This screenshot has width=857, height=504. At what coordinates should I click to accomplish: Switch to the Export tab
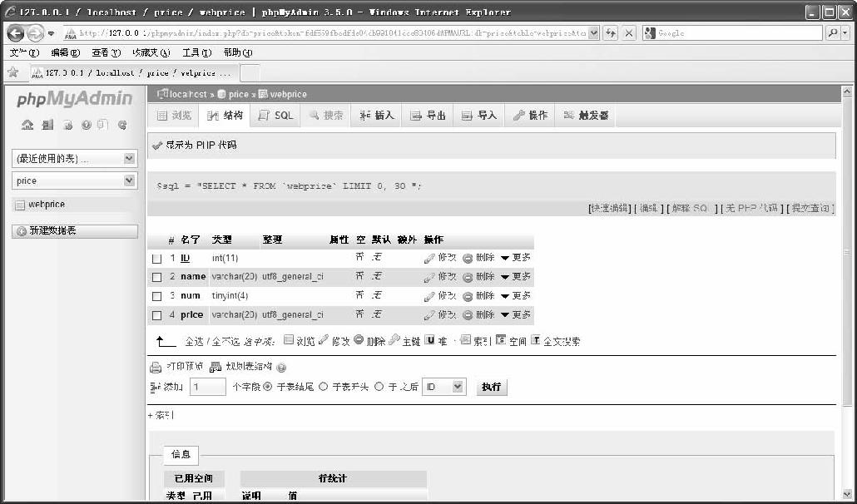tap(428, 116)
